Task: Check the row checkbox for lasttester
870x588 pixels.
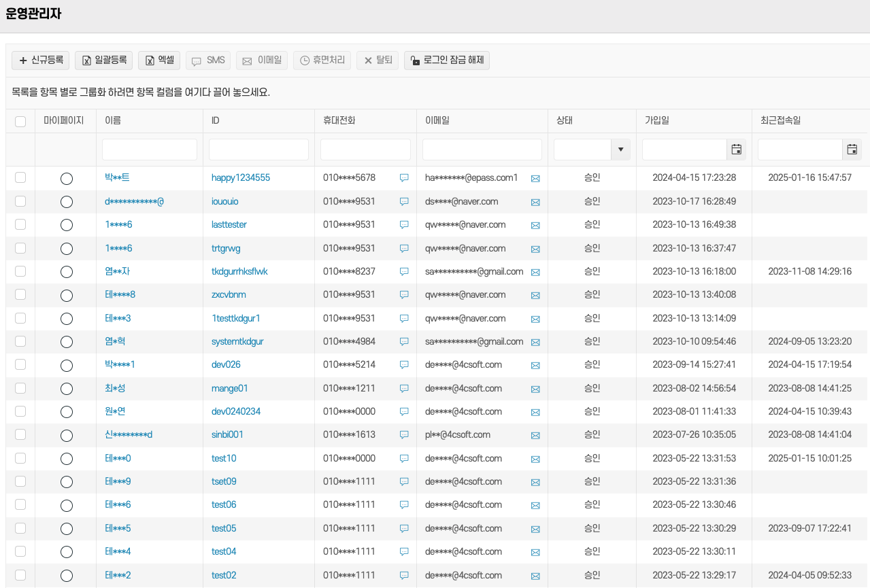Action: point(20,224)
